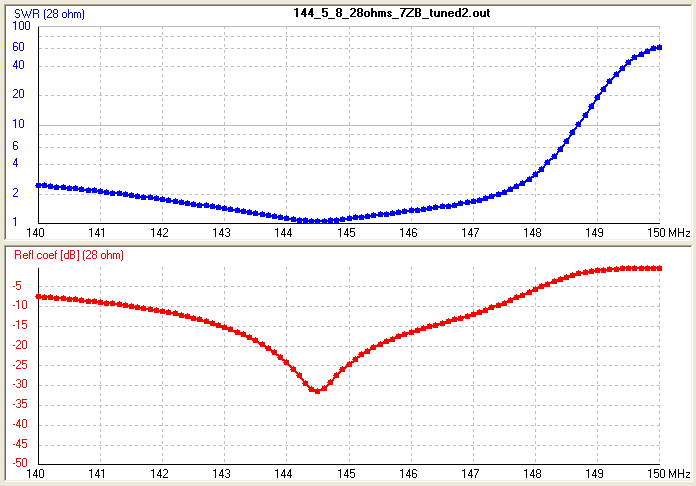696x486 pixels.
Task: Click 147 on SWR chart frequency axis
Action: pos(470,233)
